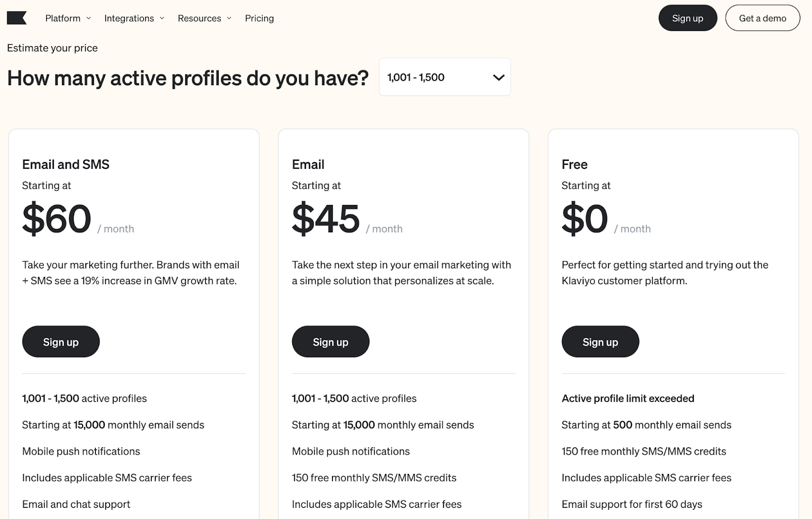Viewport: 812px width, 519px height.
Task: Open the Resources dropdown menu
Action: [x=199, y=18]
